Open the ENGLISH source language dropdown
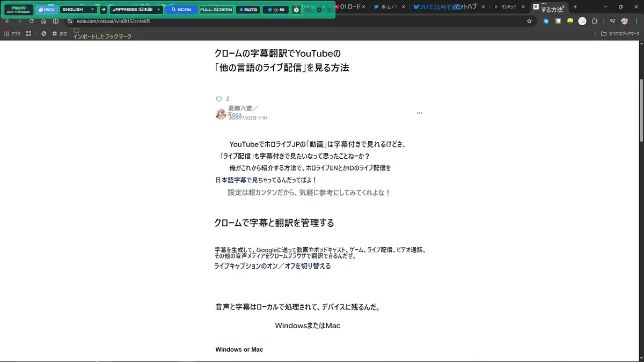This screenshot has width=644, height=362. pyautogui.click(x=78, y=10)
